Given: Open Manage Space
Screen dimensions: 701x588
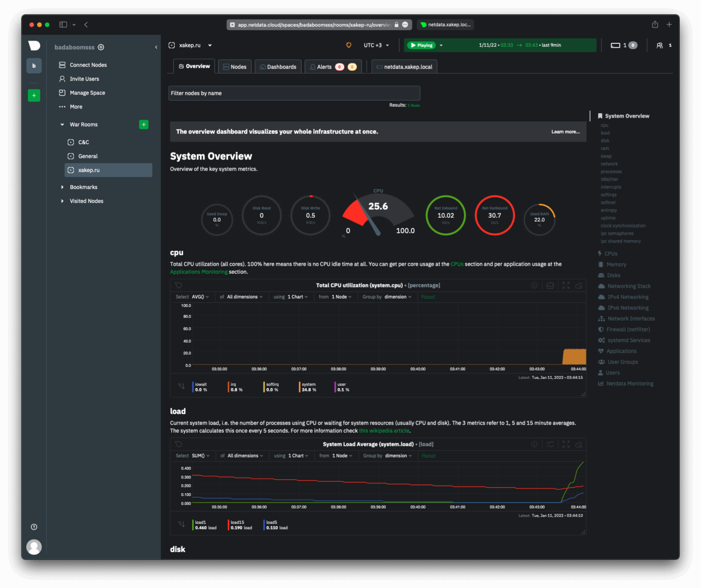Looking at the screenshot, I should click(82, 93).
